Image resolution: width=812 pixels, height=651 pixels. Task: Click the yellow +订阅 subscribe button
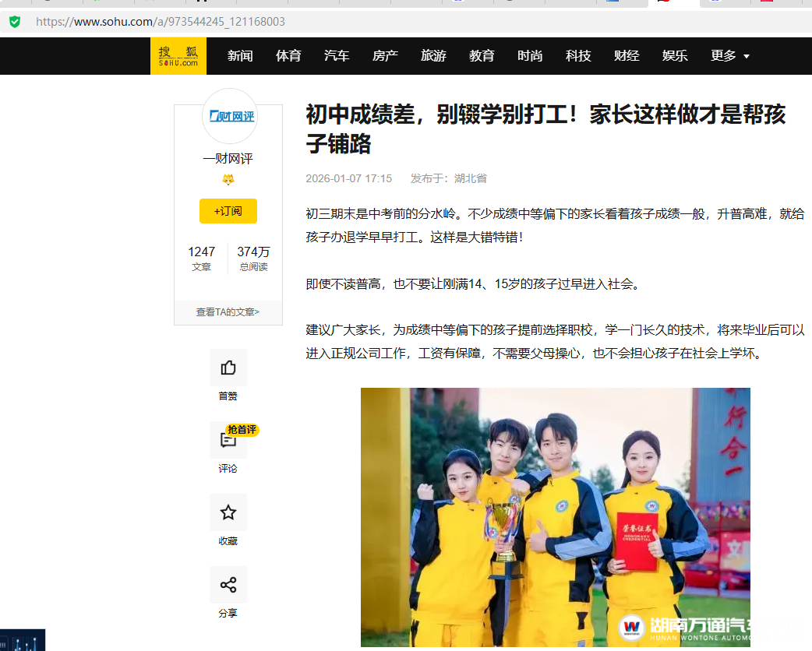pyautogui.click(x=228, y=211)
